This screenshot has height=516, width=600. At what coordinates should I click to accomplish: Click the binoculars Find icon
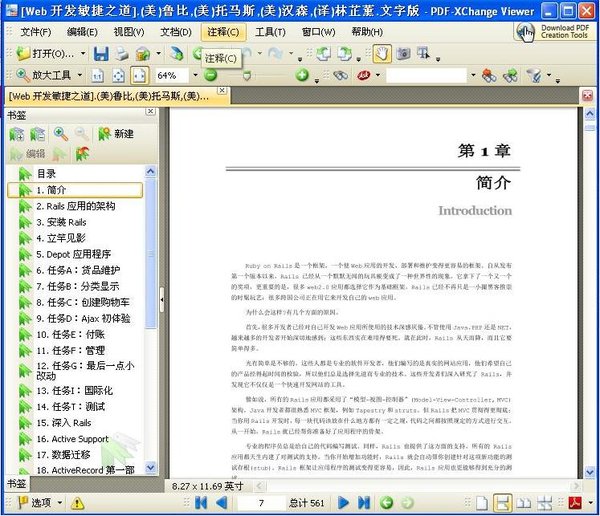click(340, 75)
